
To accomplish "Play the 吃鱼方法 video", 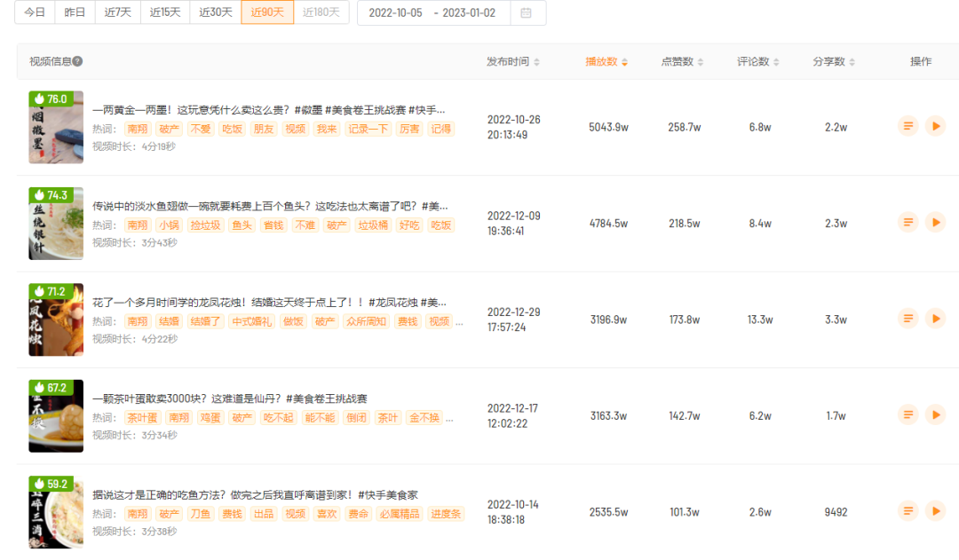I will coord(936,511).
